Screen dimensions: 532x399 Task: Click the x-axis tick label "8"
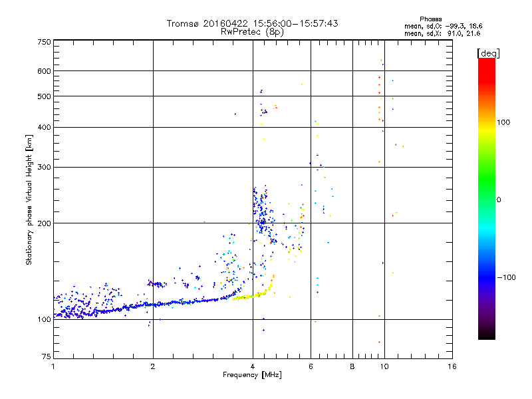[x=352, y=366]
